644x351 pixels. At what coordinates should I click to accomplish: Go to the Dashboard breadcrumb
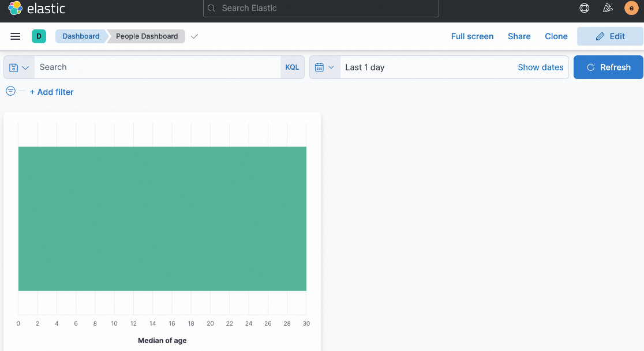81,36
